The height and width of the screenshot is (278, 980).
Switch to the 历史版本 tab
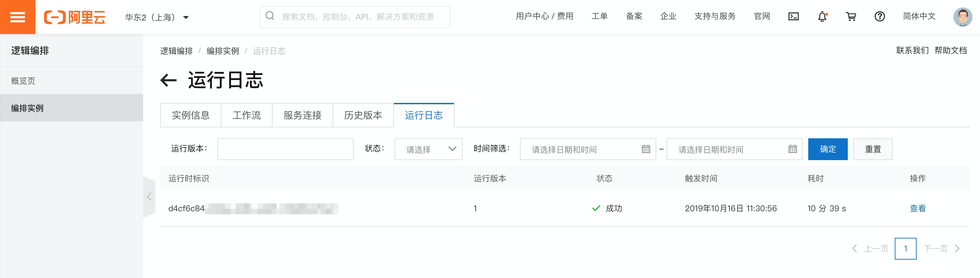coord(363,115)
